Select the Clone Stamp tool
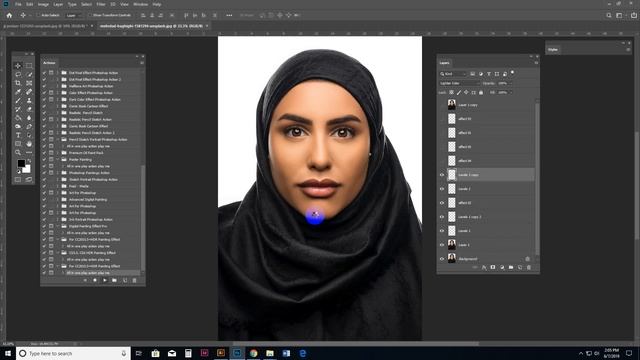640x360 pixels. pyautogui.click(x=29, y=100)
